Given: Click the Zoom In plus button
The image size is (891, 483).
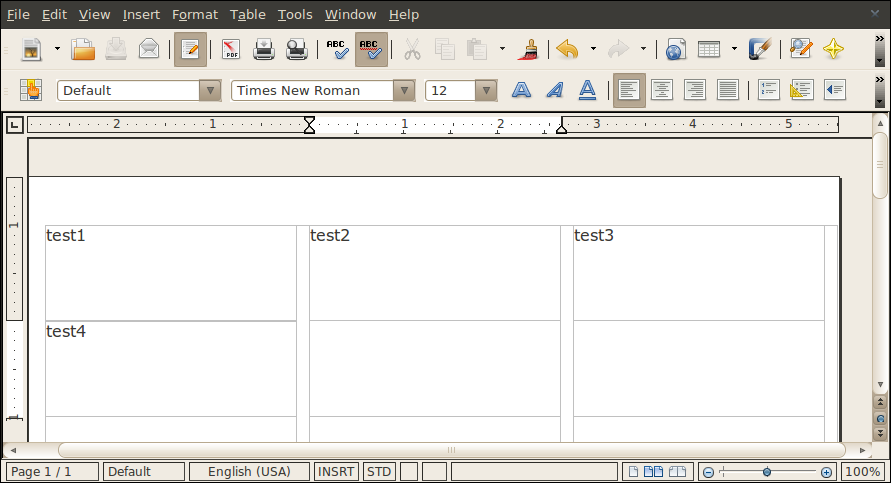Looking at the screenshot, I should (826, 472).
